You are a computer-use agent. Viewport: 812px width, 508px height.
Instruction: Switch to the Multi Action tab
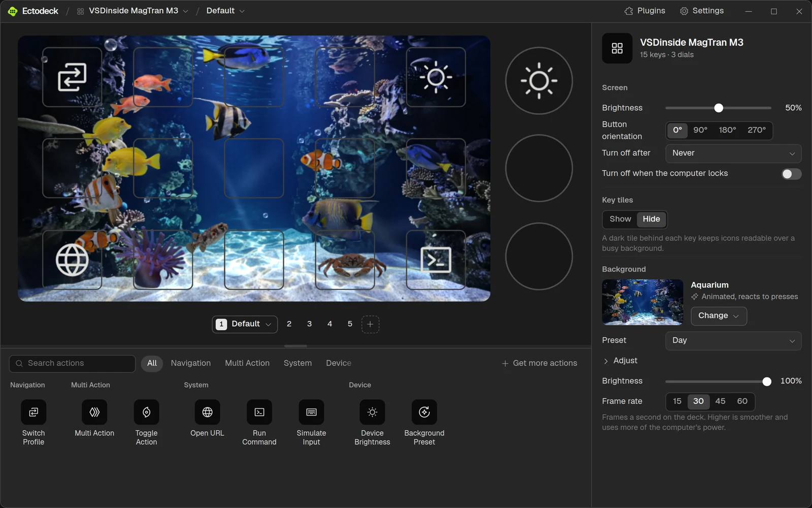(x=247, y=363)
